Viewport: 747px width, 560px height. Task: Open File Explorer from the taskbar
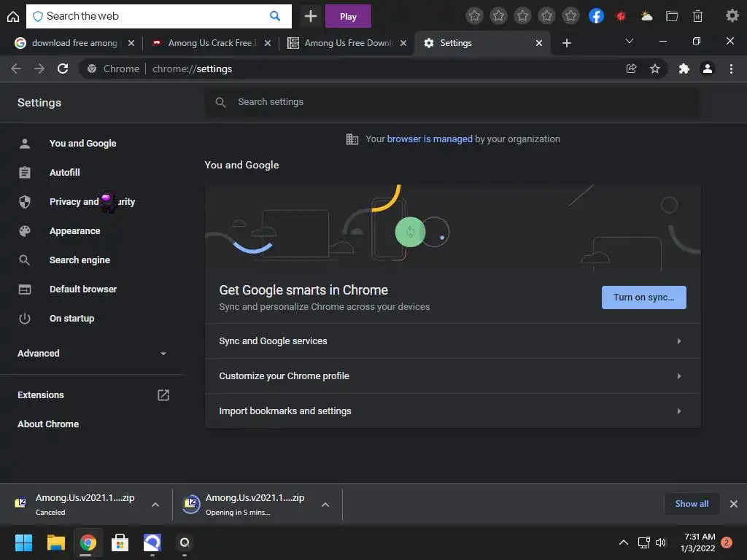(55, 542)
